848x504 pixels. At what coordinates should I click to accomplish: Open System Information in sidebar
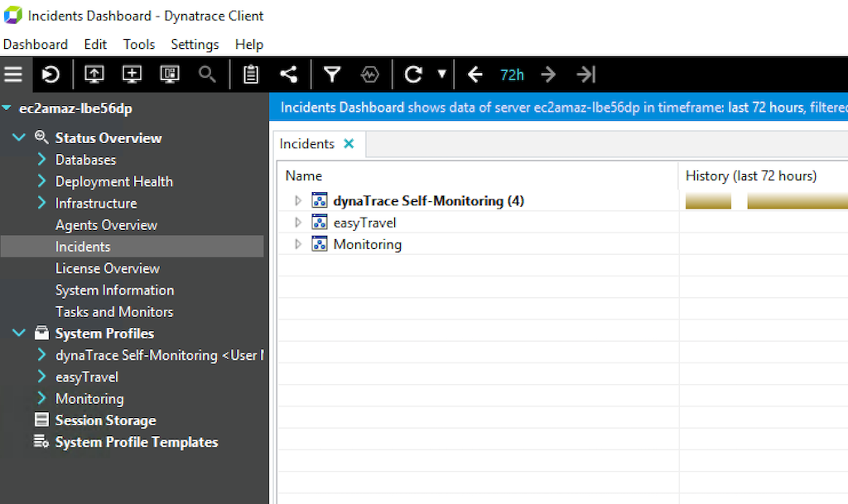pos(114,290)
